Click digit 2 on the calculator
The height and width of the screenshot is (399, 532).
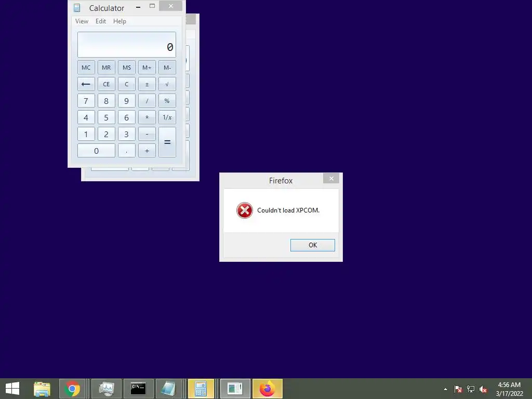[106, 134]
